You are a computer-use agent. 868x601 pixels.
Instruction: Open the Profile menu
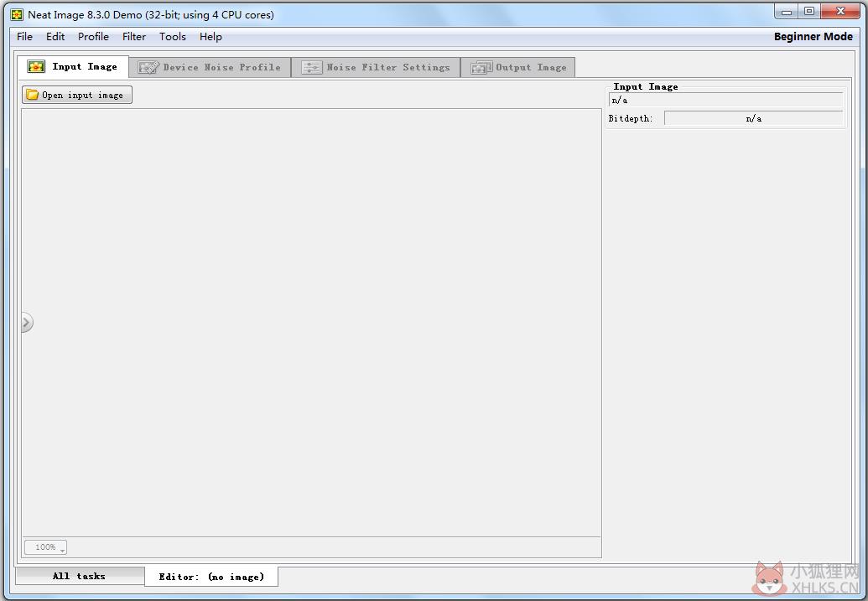point(93,37)
